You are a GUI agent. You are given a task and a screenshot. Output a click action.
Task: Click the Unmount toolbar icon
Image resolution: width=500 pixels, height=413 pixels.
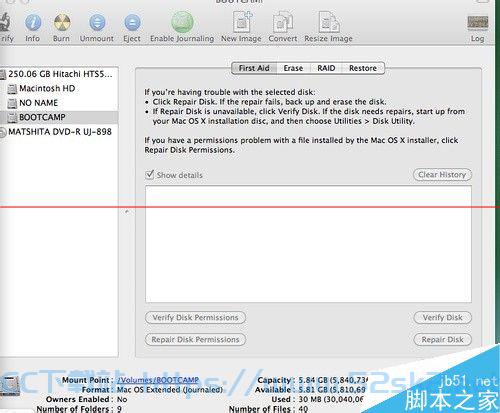tap(97, 23)
